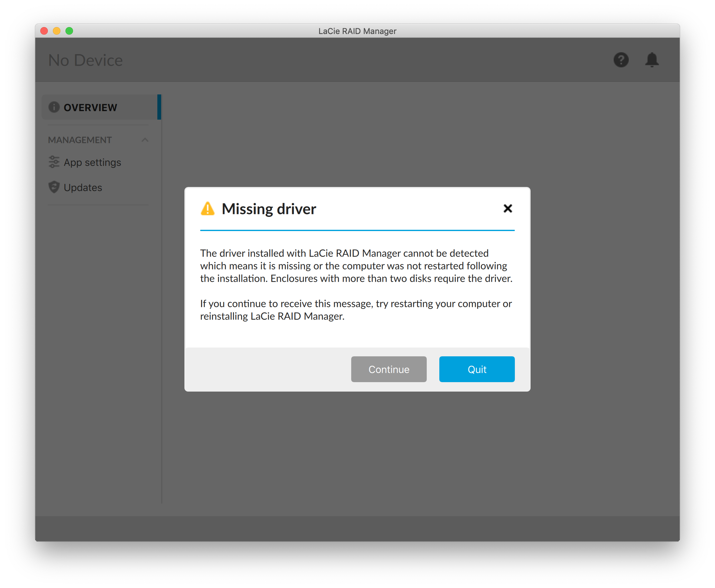Click the green fullscreen window button
Image resolution: width=715 pixels, height=588 pixels.
(x=69, y=31)
